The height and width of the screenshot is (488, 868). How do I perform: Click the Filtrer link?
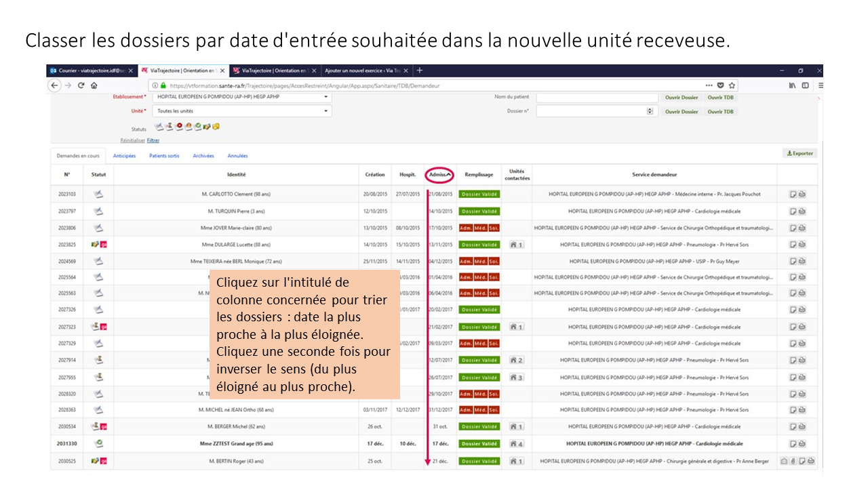(153, 141)
